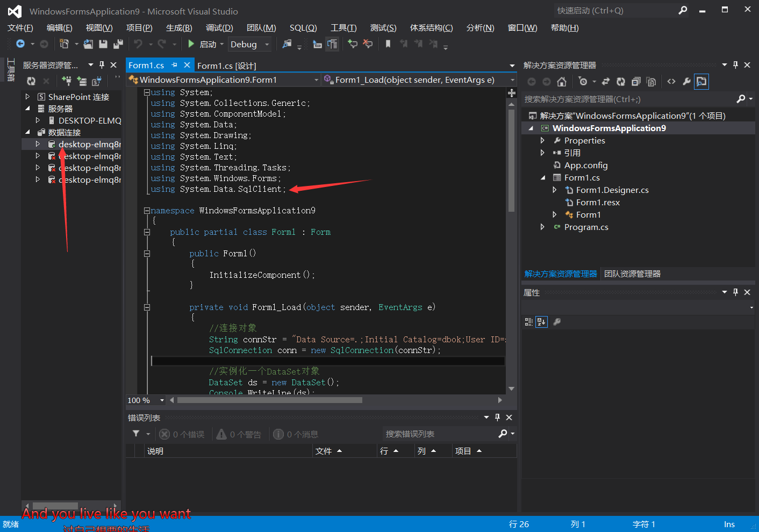Click the wrench Properties icon in Solution Explorer
This screenshot has height=532, width=759.
coord(686,82)
